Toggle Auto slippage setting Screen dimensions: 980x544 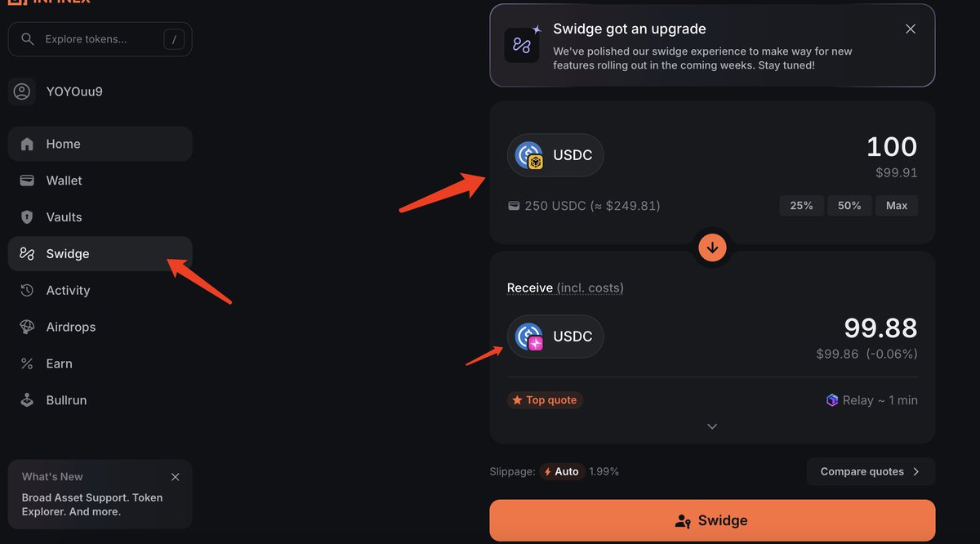562,471
